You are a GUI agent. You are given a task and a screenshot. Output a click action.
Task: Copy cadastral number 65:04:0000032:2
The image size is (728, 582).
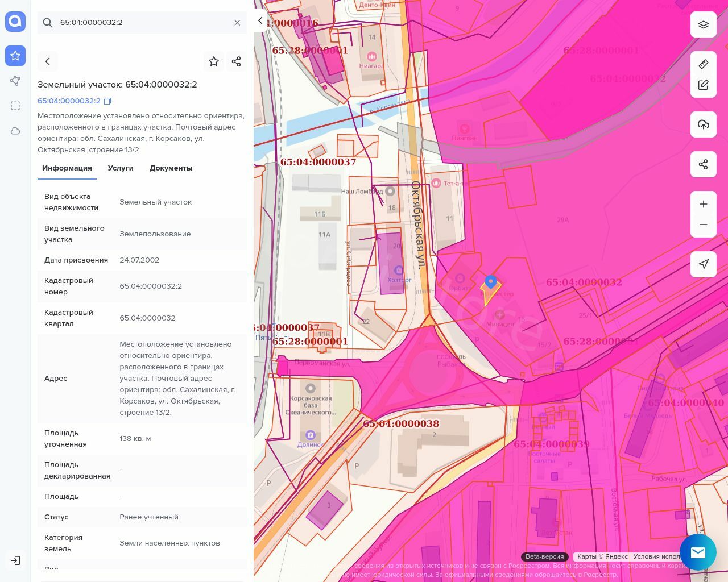(x=107, y=101)
